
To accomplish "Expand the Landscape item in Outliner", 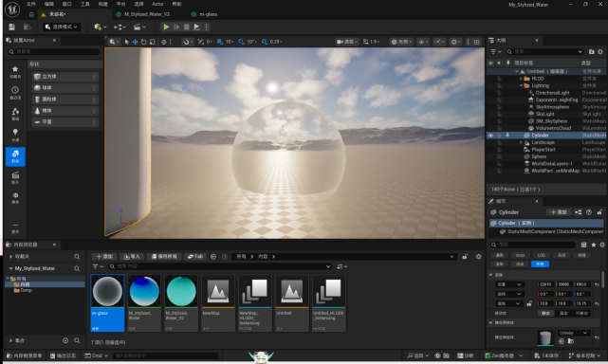I will [x=521, y=142].
